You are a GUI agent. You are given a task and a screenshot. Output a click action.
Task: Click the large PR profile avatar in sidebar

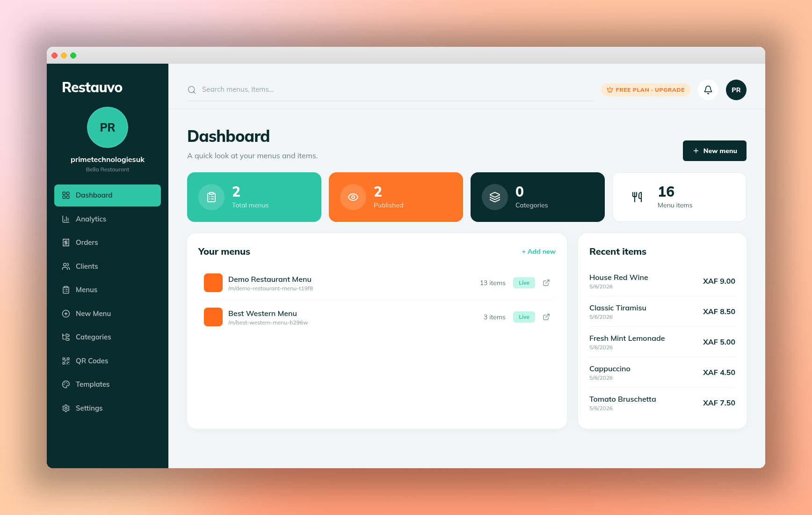coord(108,127)
